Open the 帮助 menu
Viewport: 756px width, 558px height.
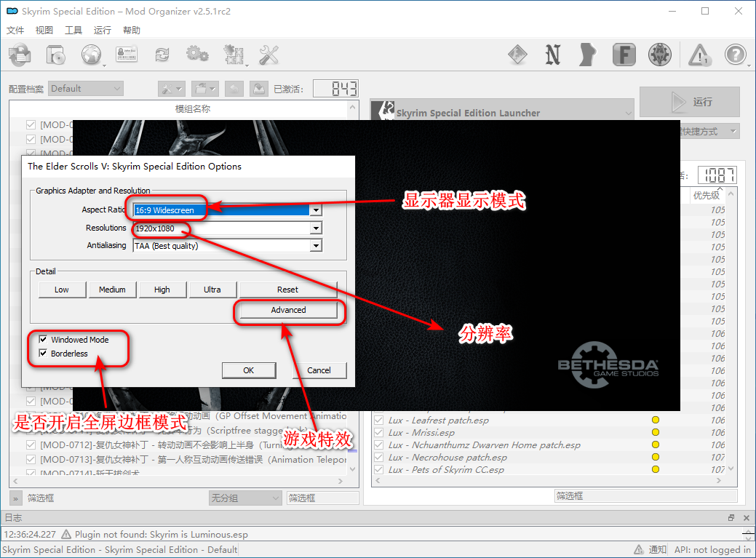(x=132, y=31)
